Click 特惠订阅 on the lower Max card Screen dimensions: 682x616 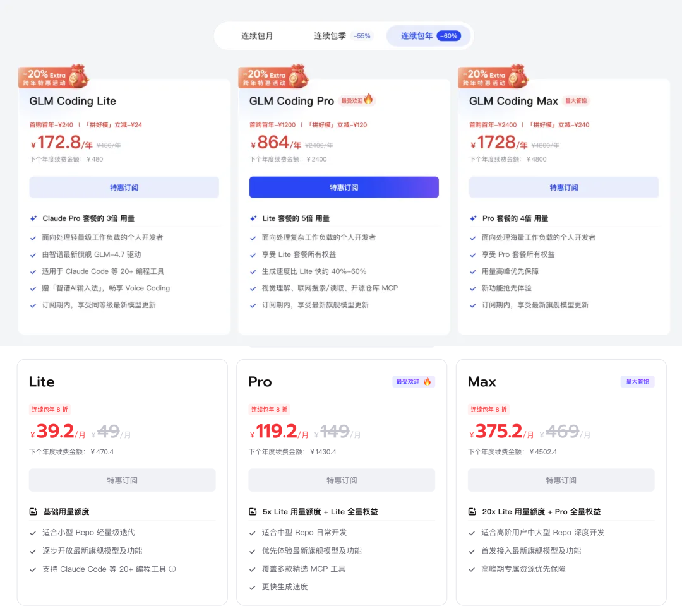point(561,480)
